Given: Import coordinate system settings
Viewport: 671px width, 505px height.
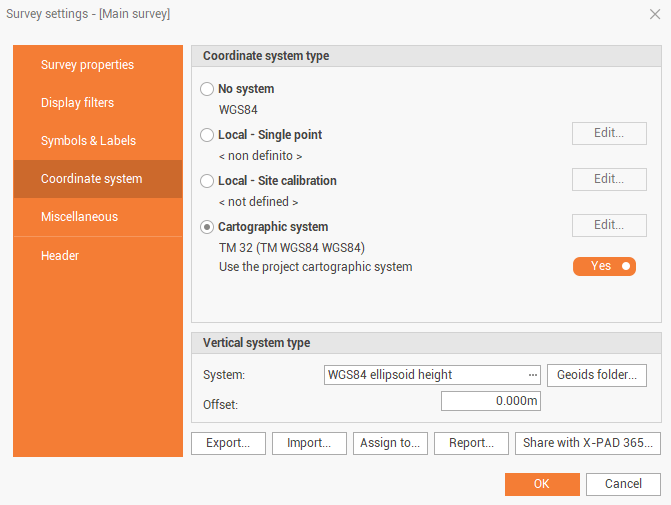Looking at the screenshot, I should (x=309, y=443).
